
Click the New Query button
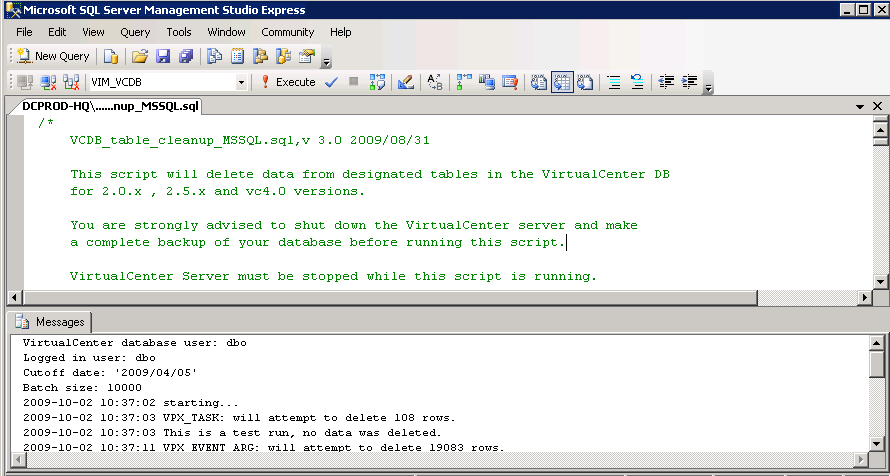pos(53,56)
